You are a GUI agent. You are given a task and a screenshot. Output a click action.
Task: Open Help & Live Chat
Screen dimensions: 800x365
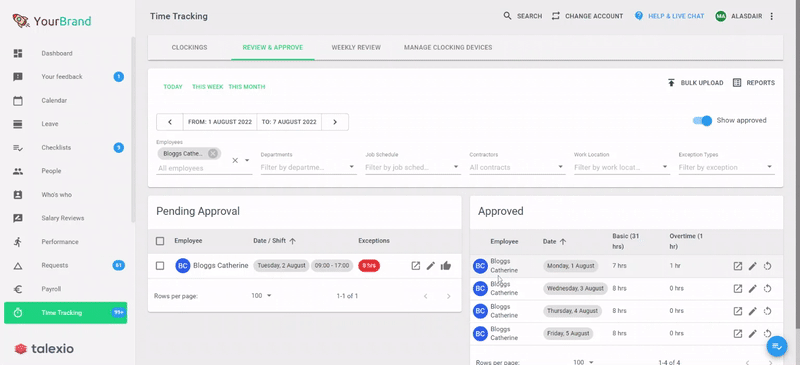[x=669, y=16]
